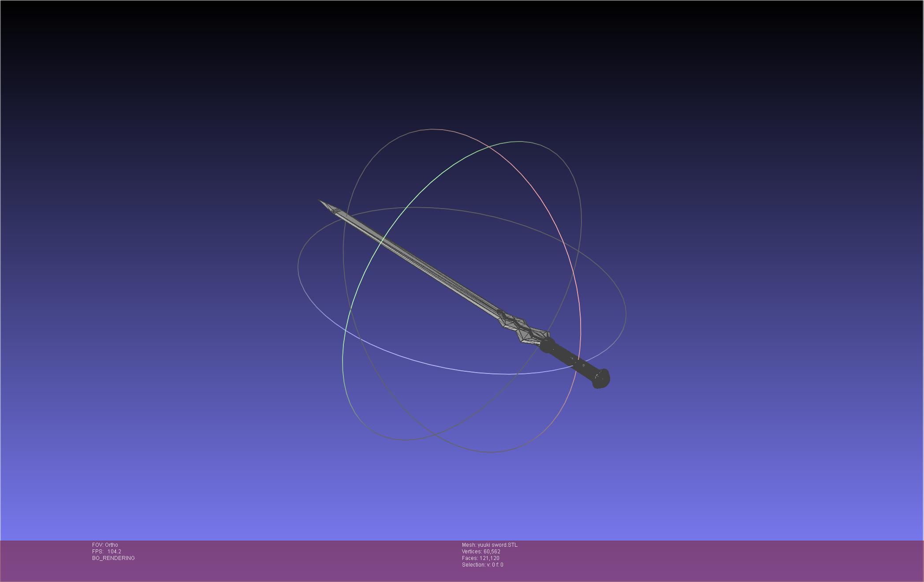Click the "FOV: Ortho" status text
This screenshot has width=924, height=582.
coord(105,545)
